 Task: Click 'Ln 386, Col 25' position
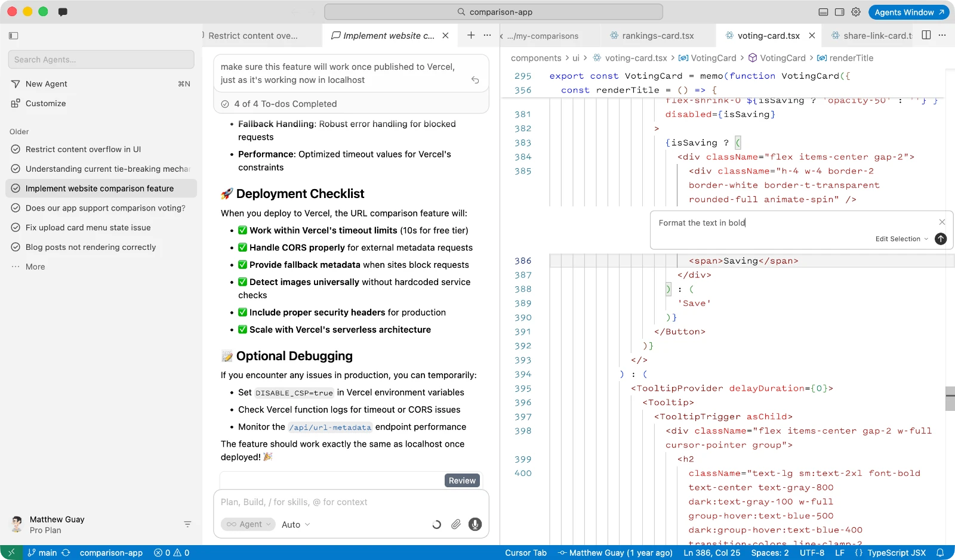pyautogui.click(x=712, y=553)
